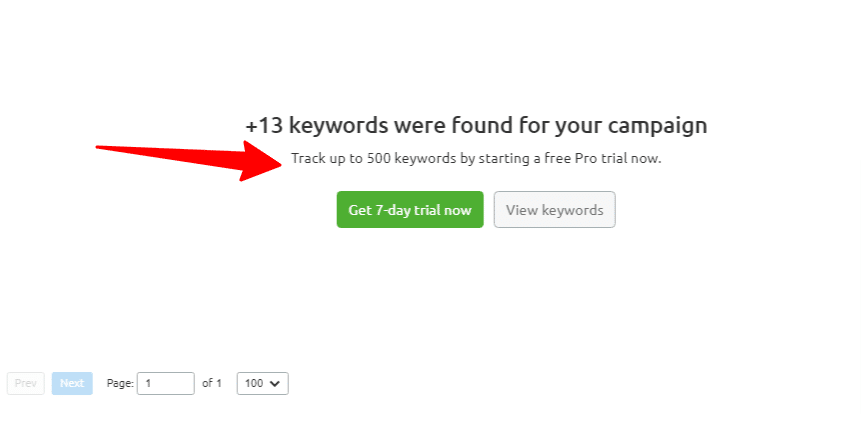Open the View keywords button

[554, 210]
